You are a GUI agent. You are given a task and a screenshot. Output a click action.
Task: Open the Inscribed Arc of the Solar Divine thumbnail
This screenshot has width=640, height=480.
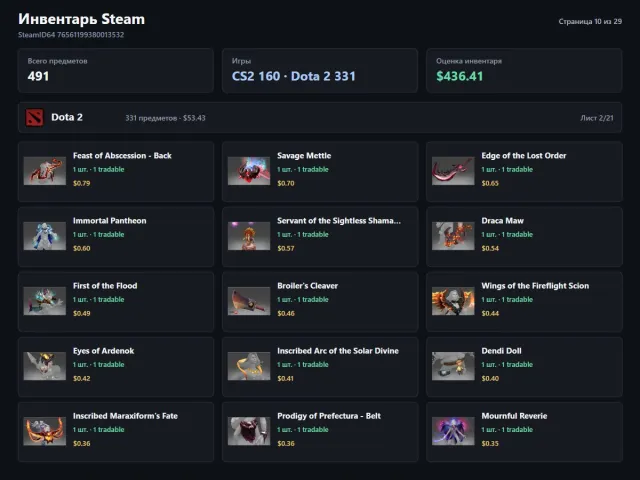pos(249,366)
